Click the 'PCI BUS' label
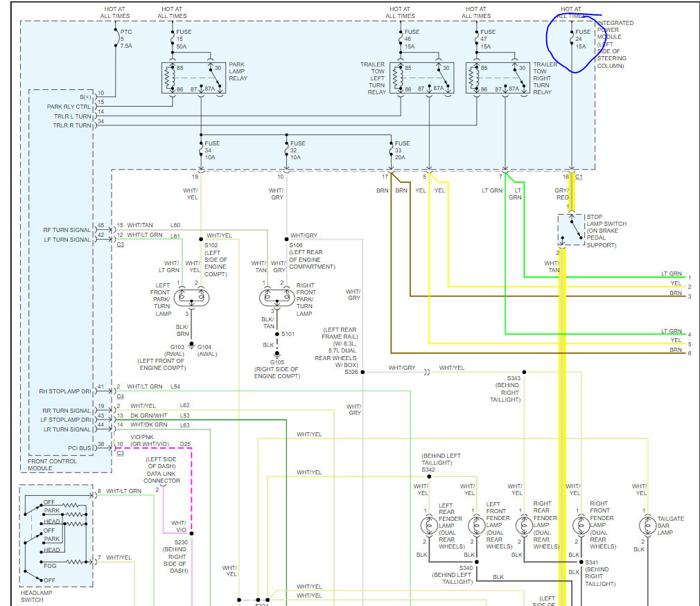Viewport: 700px width, 606px height. point(80,448)
